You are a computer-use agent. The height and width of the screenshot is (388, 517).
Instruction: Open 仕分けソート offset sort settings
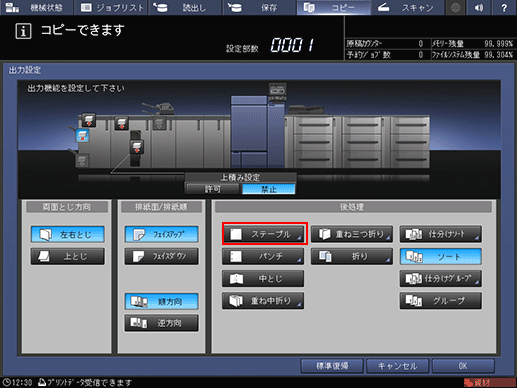[x=441, y=234]
